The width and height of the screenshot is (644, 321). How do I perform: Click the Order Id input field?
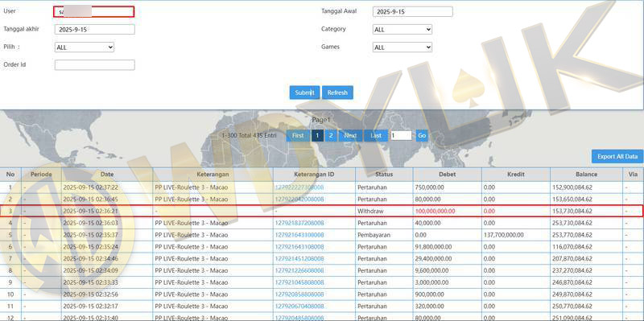point(94,65)
